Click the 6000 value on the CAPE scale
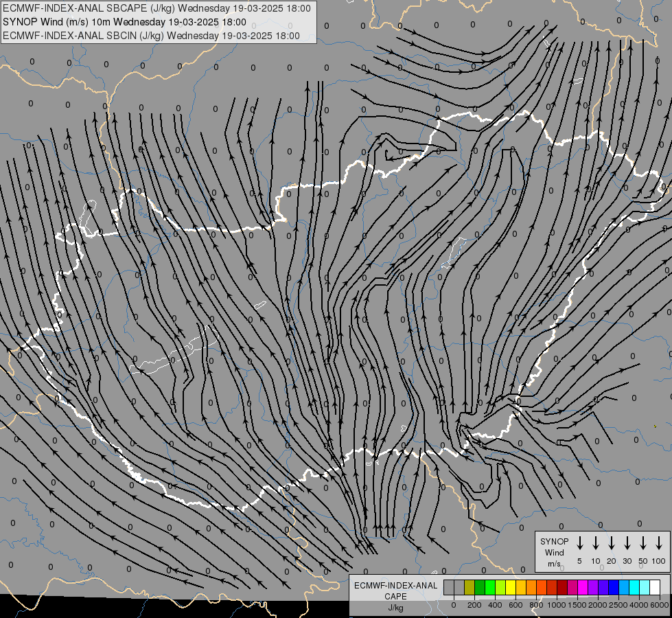The image size is (672, 618). pyautogui.click(x=660, y=605)
